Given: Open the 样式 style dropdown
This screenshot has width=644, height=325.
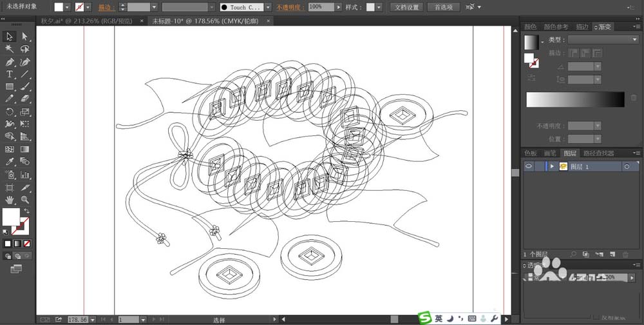Looking at the screenshot, I should [378, 7].
